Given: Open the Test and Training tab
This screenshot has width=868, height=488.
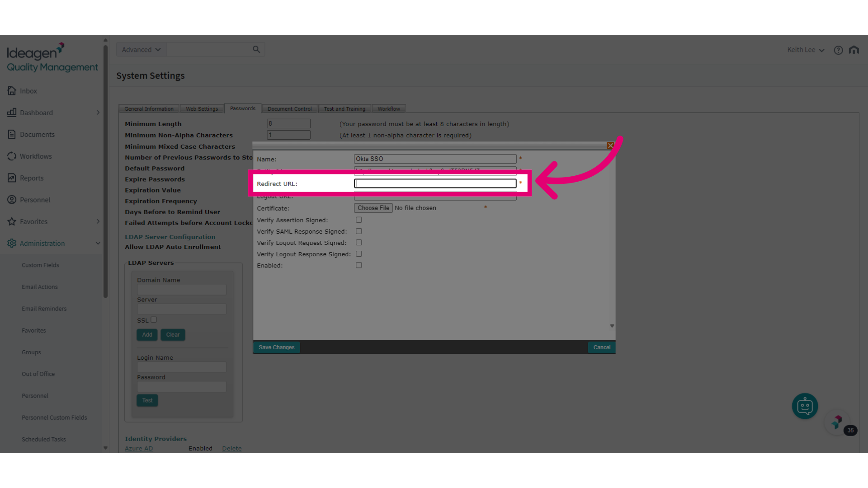Looking at the screenshot, I should click(344, 109).
